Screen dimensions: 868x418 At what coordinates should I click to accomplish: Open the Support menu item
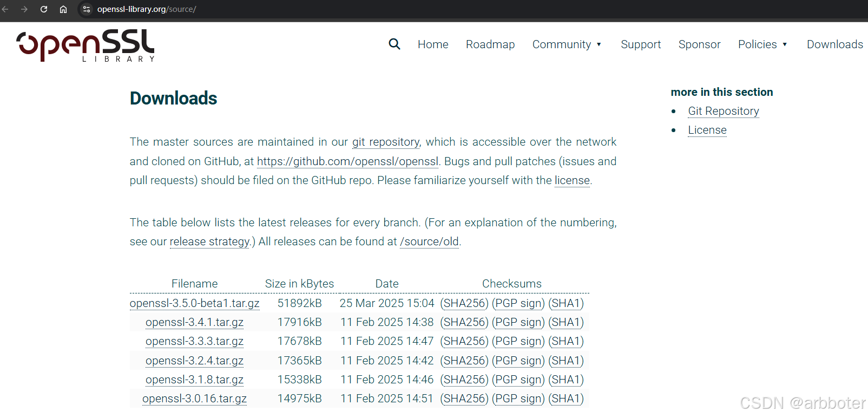(641, 44)
